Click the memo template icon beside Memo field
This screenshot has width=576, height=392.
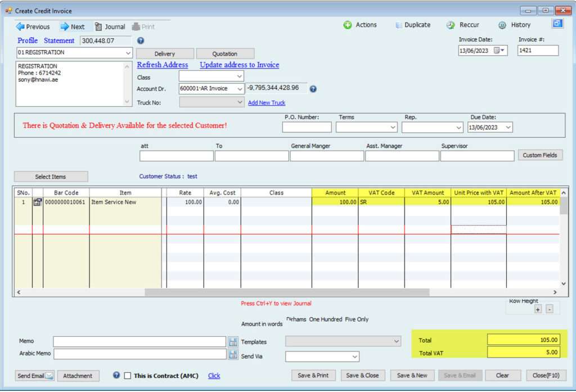pos(233,341)
